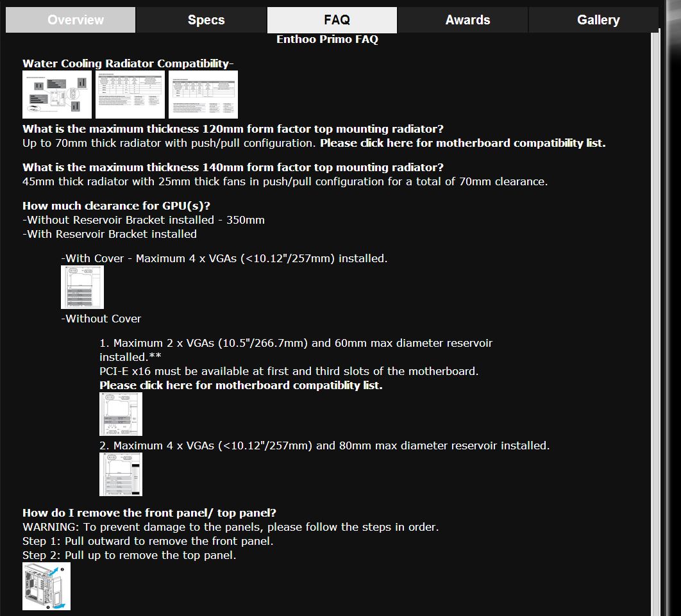The height and width of the screenshot is (616, 681).
Task: Switch to the Overview tab
Action: coord(71,19)
